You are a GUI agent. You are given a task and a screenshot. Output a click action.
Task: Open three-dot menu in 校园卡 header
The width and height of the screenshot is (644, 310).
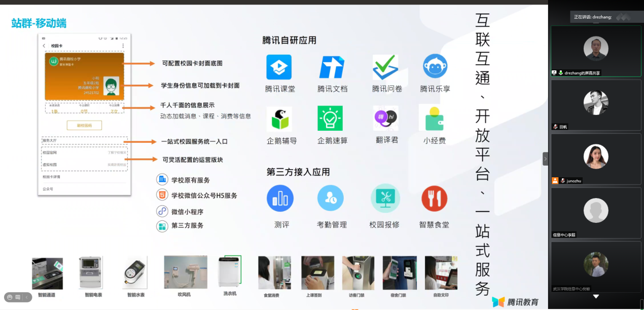[123, 46]
